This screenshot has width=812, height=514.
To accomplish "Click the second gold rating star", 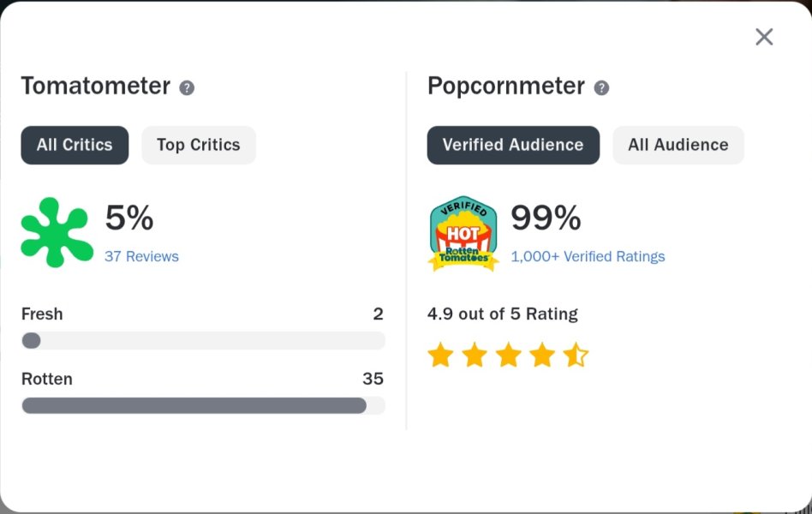I will click(x=475, y=355).
